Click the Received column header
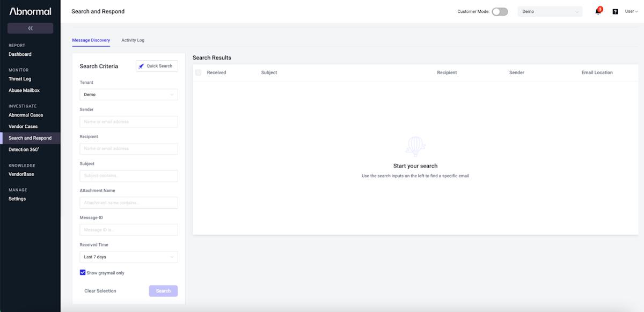 pyautogui.click(x=217, y=72)
